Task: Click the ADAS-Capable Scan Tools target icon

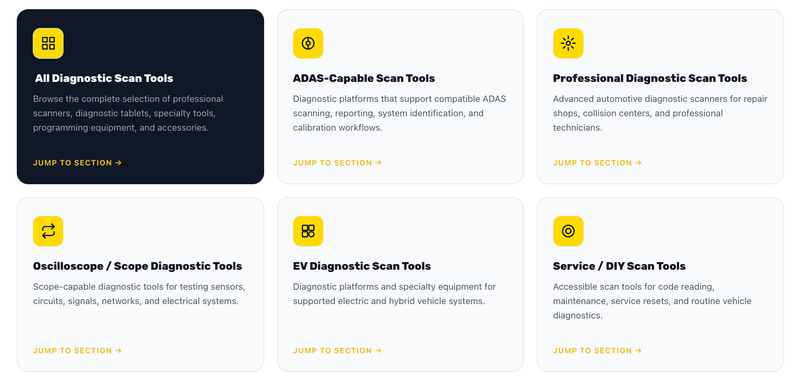Action: 308,43
